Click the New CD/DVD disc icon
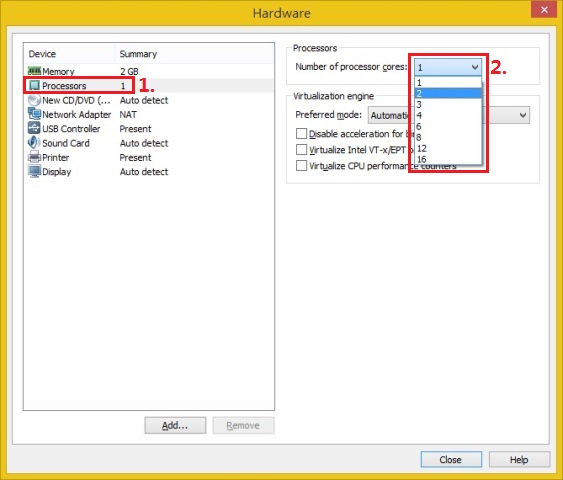The height and width of the screenshot is (480, 563). click(x=34, y=100)
